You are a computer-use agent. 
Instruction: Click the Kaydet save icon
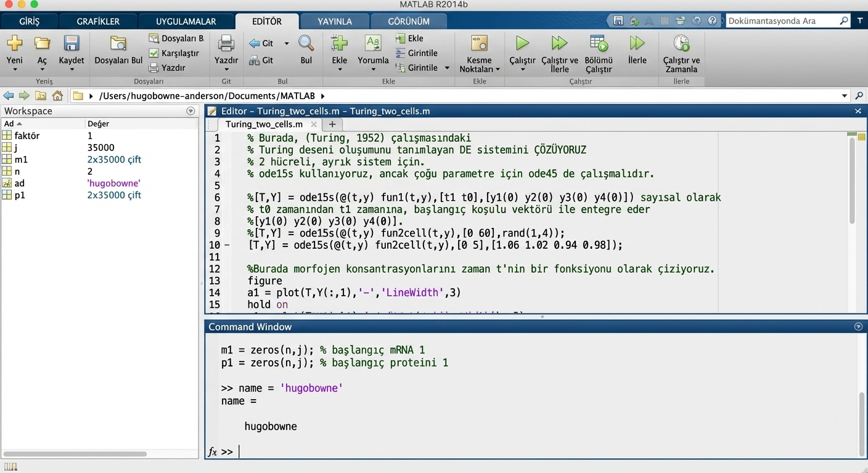(x=72, y=44)
